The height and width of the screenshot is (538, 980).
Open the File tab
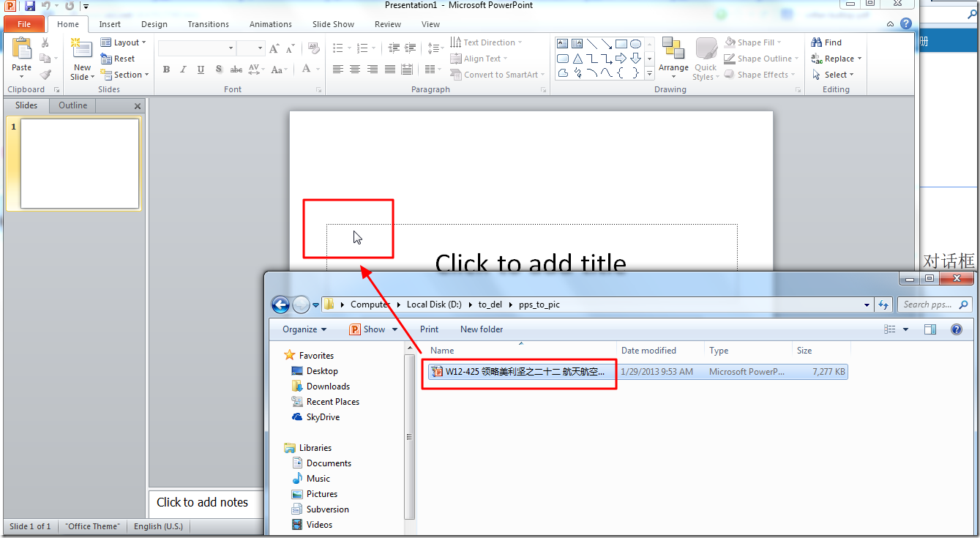pyautogui.click(x=24, y=24)
